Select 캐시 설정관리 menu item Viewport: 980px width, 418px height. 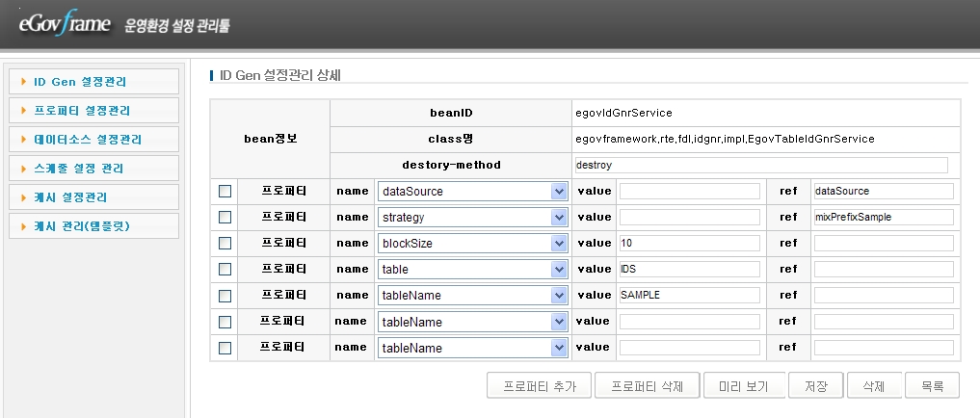(x=93, y=197)
